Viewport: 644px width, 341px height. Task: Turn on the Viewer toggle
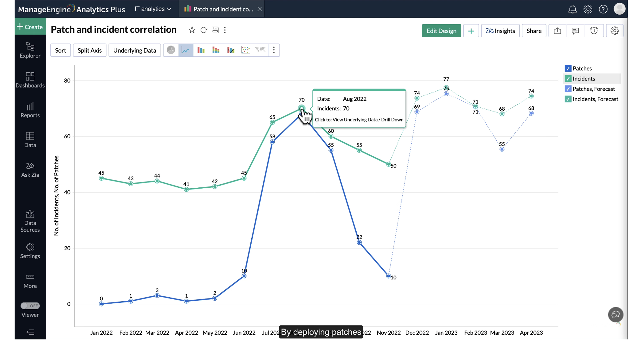click(x=30, y=306)
